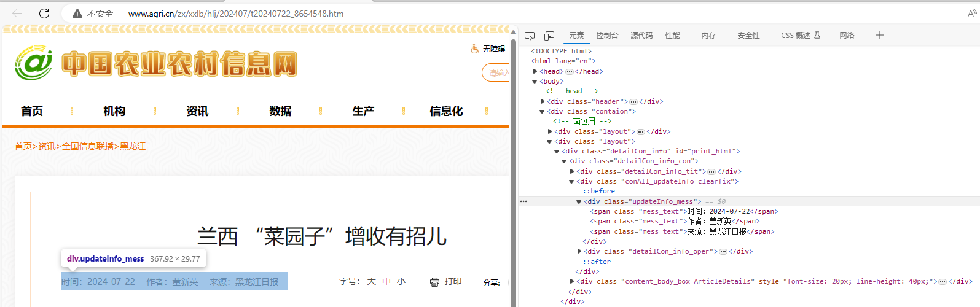Open the 性能 Performance tab
This screenshot has height=307, width=980.
tap(672, 36)
